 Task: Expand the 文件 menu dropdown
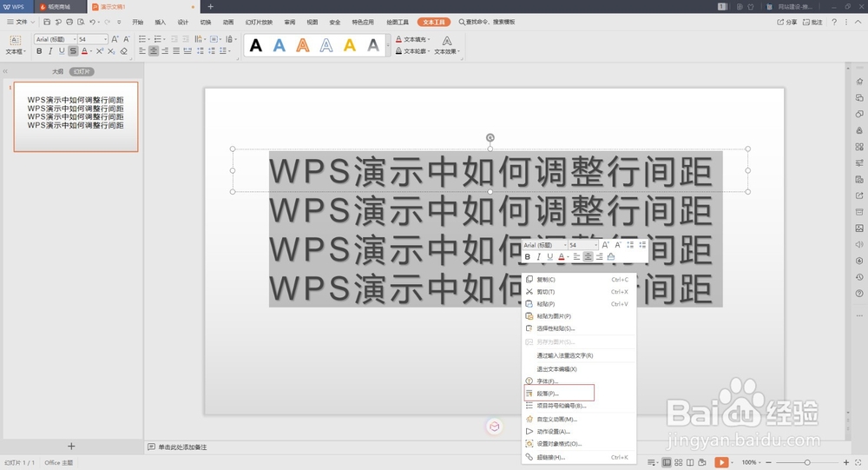[21, 23]
